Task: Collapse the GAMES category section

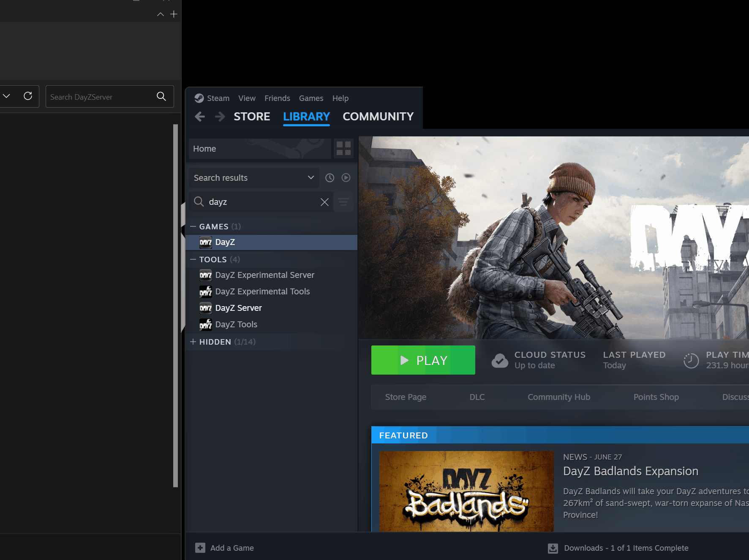Action: coord(193,227)
